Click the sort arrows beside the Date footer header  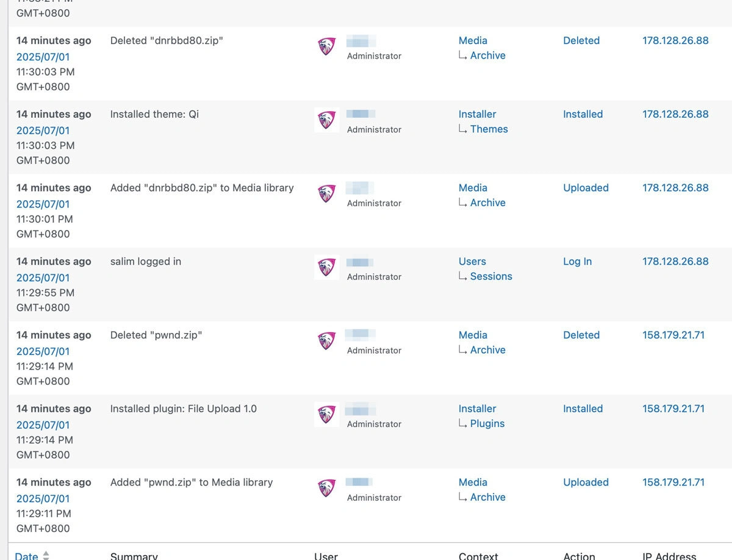[46, 556]
